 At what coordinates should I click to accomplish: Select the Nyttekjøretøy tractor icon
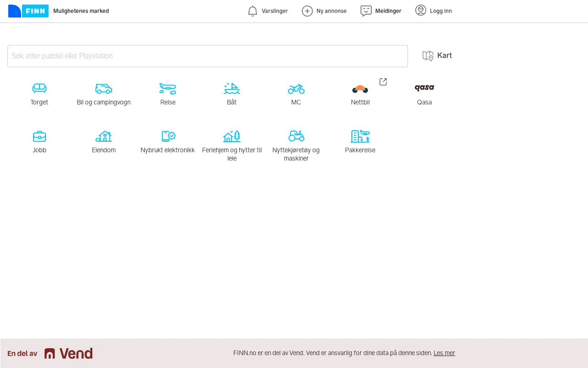[296, 136]
